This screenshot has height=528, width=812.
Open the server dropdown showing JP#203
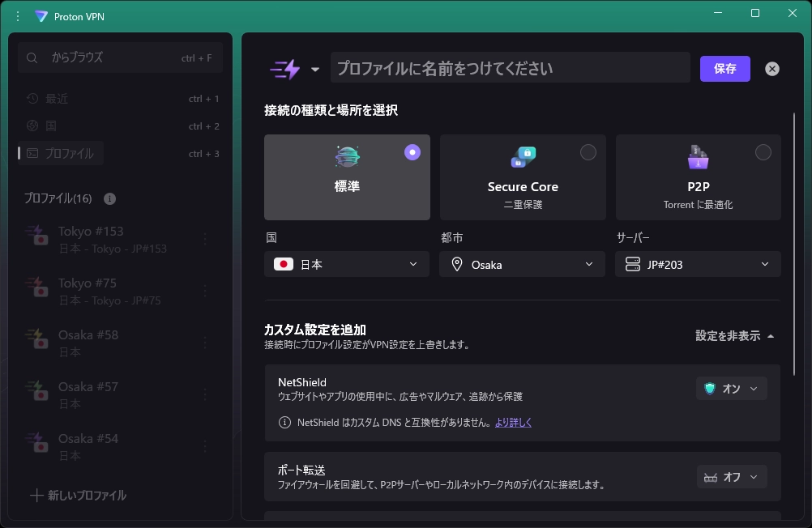tap(698, 264)
